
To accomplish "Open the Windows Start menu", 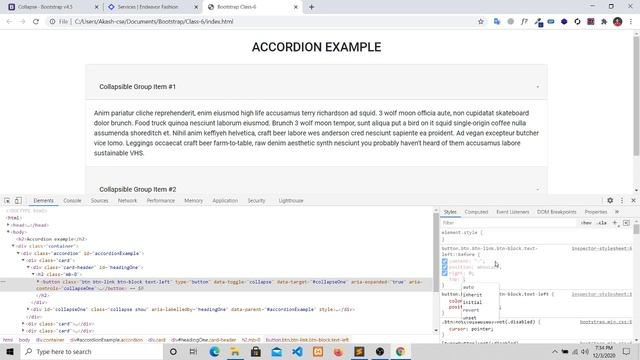I will click(x=10, y=351).
